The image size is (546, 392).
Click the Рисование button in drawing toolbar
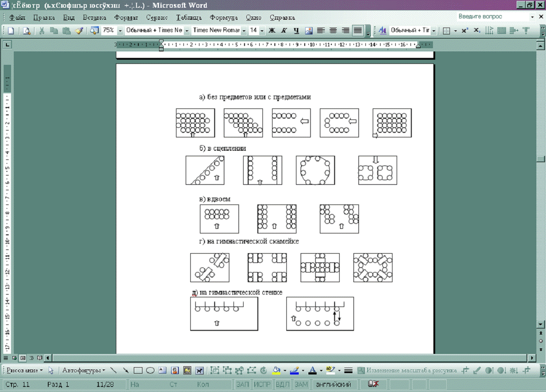tap(25, 370)
